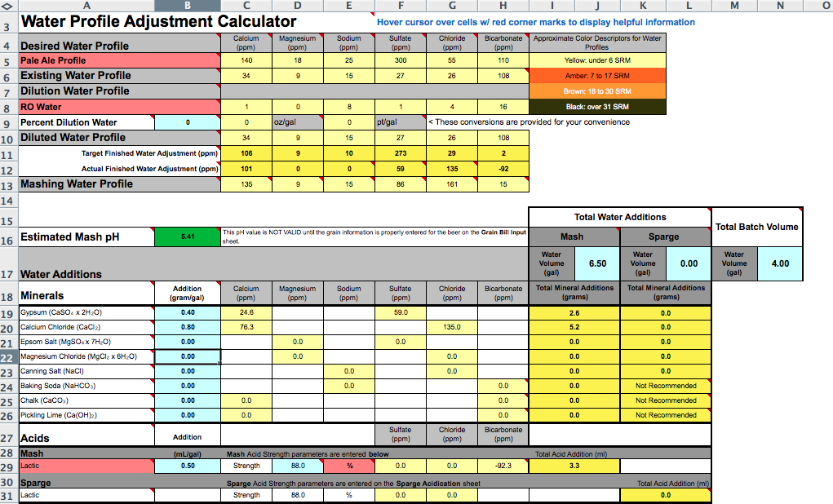833x504 pixels.
Task: Click Mashing Water Chloride value 161
Action: tap(452, 184)
